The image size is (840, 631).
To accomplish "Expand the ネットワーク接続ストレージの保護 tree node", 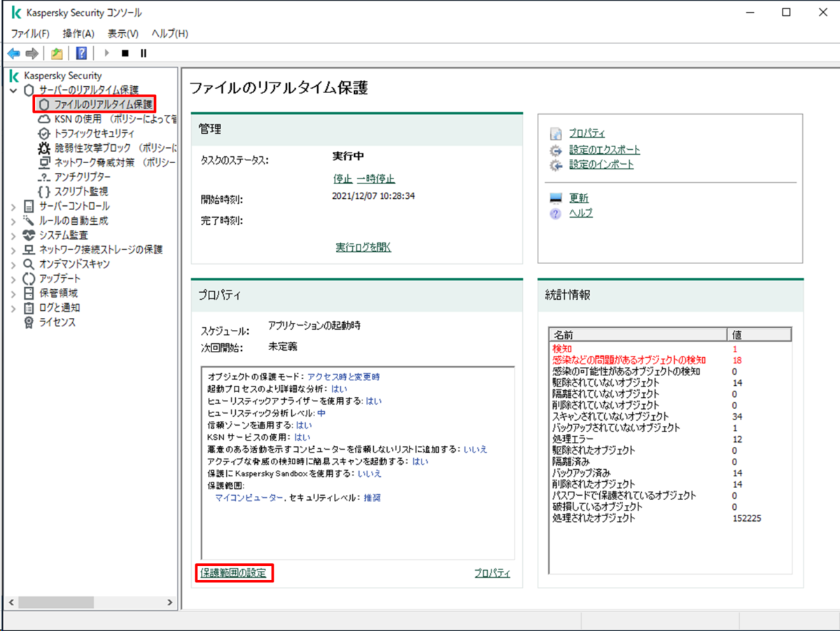I will click(x=13, y=250).
